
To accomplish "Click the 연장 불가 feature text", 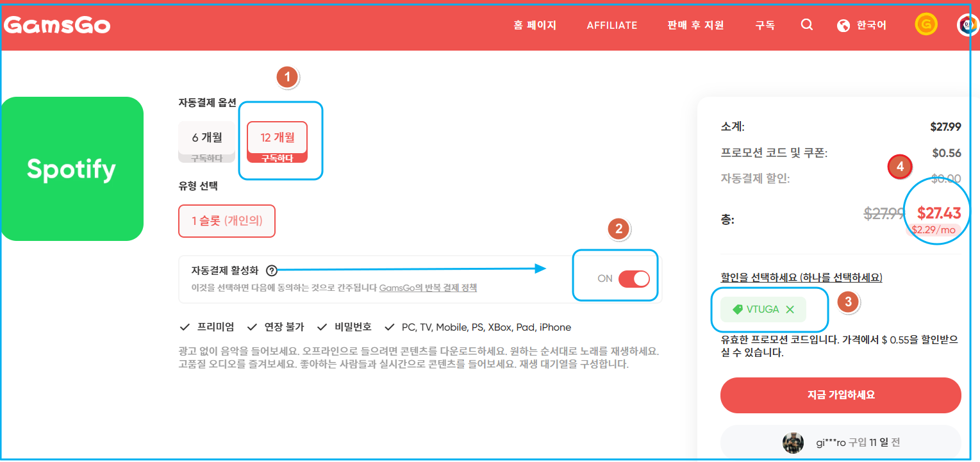I will point(284,327).
